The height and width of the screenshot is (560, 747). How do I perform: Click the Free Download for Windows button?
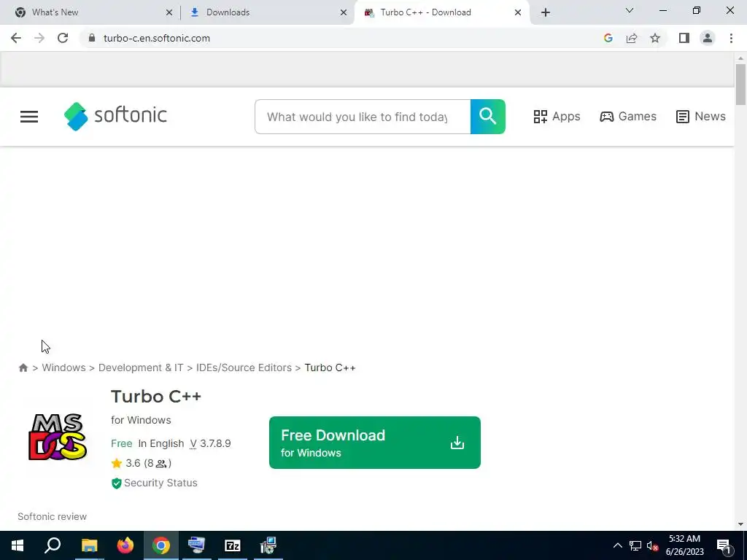[x=375, y=443]
